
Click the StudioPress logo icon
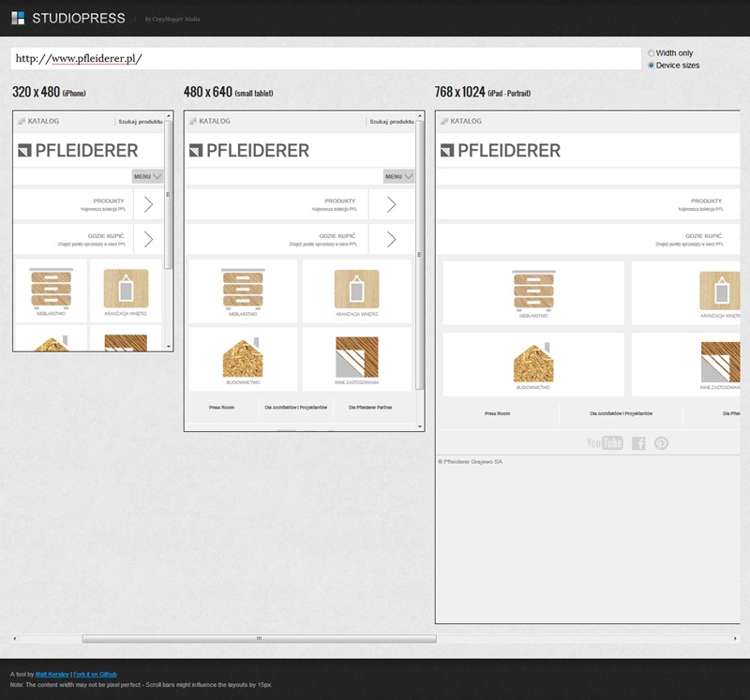pos(19,18)
